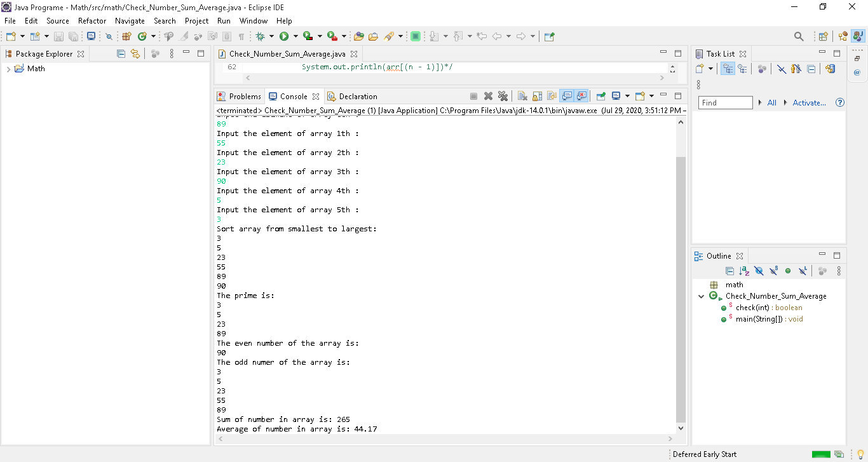
Task: Click the Run Last Tool external tools icon
Action: [332, 36]
